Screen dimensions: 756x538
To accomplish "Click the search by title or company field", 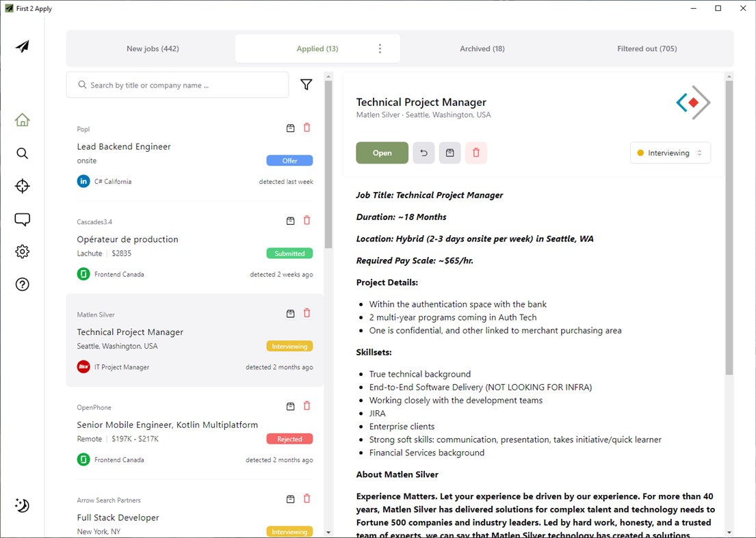I will pos(178,85).
